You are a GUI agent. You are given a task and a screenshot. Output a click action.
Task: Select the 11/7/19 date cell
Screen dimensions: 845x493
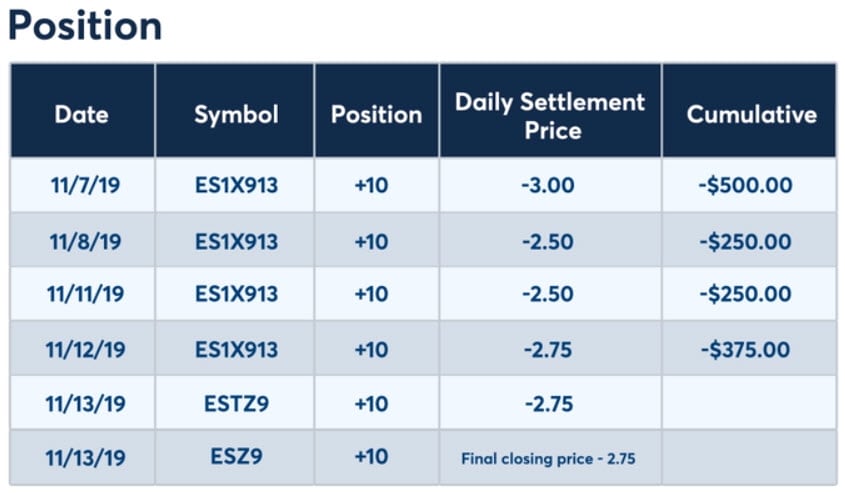tap(82, 187)
